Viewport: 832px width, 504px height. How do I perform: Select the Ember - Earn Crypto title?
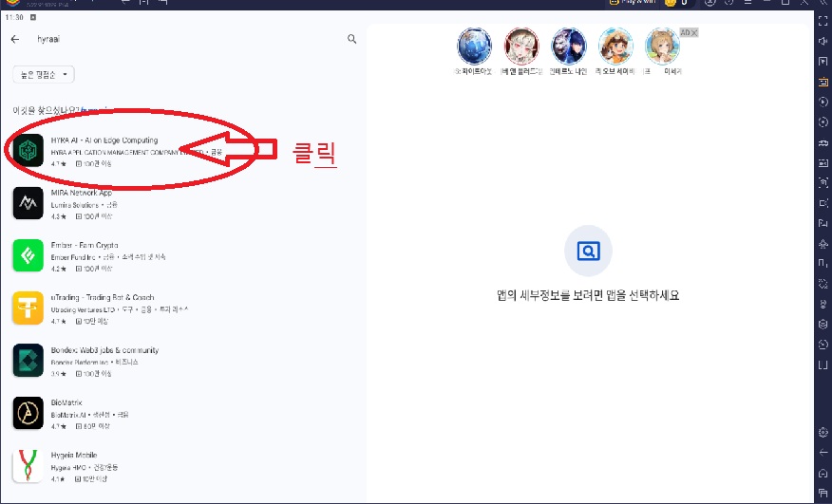pyautogui.click(x=85, y=245)
